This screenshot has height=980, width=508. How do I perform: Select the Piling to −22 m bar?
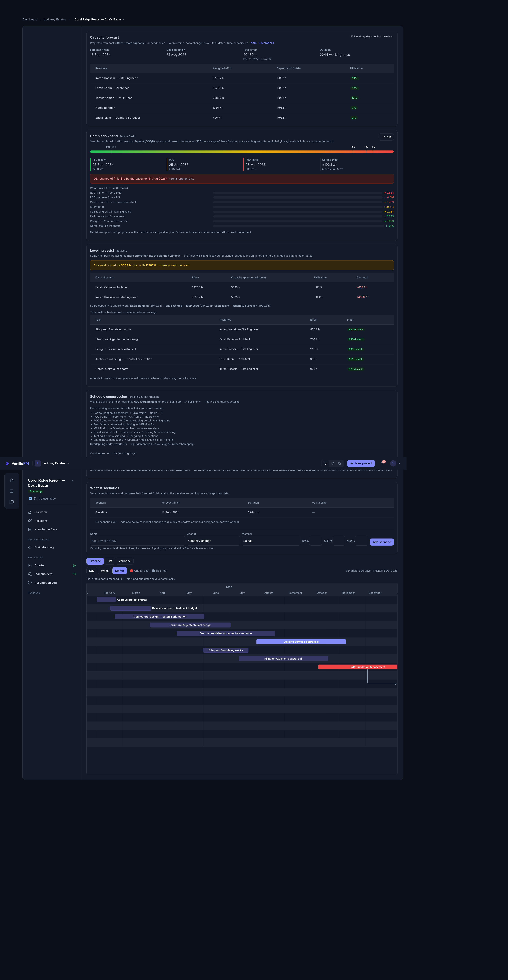click(x=283, y=659)
